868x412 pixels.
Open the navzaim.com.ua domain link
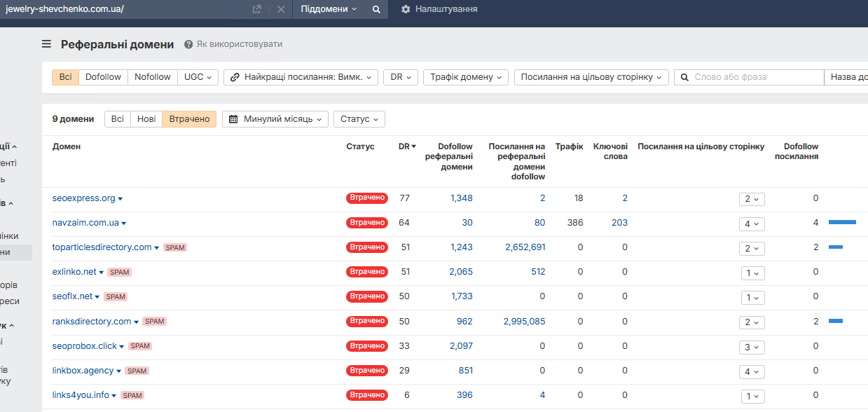click(x=85, y=223)
